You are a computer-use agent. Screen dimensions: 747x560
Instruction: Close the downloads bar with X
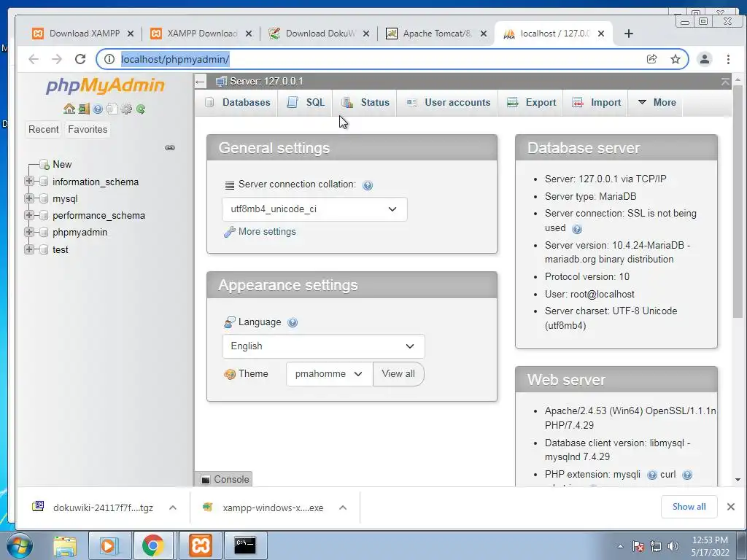730,507
